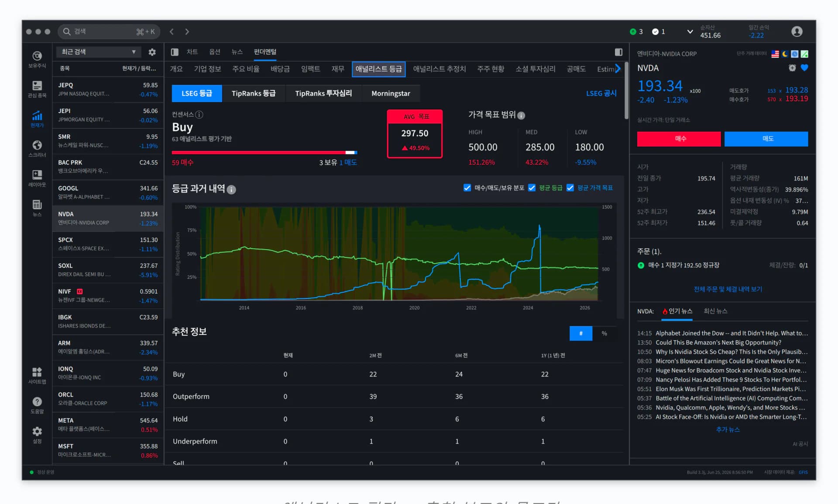Open the 뉴스 news sidebar icon
The height and width of the screenshot is (504, 838).
pyautogui.click(x=37, y=204)
